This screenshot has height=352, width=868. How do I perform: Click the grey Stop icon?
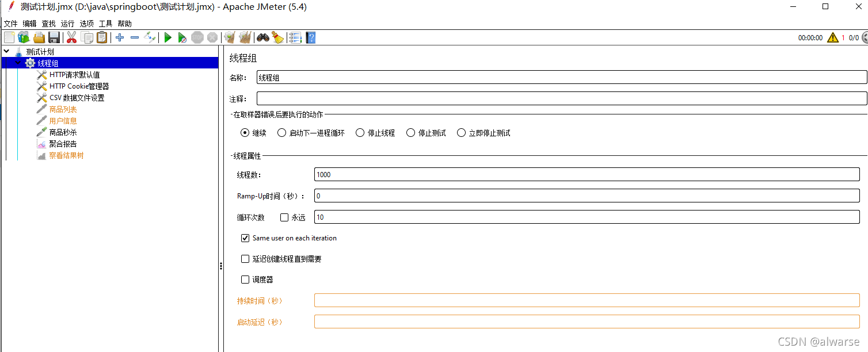pyautogui.click(x=197, y=38)
